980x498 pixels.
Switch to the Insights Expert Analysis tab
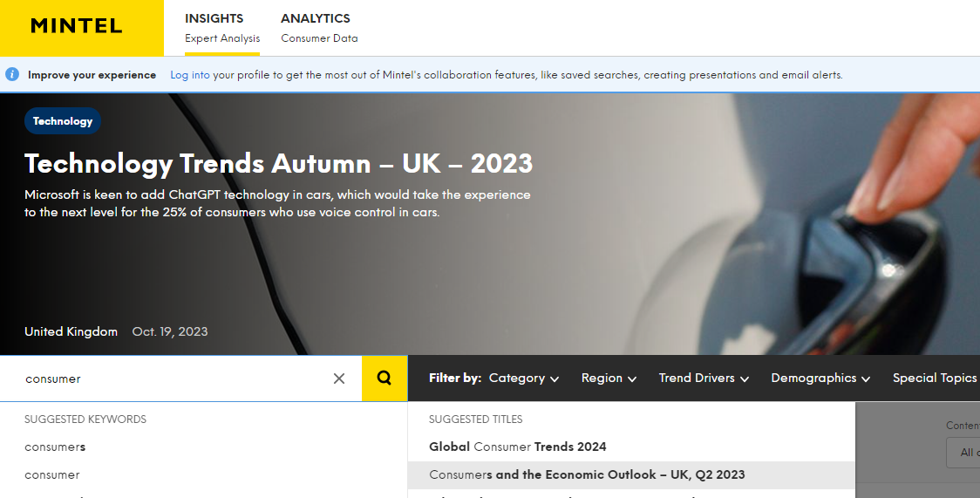pos(221,28)
